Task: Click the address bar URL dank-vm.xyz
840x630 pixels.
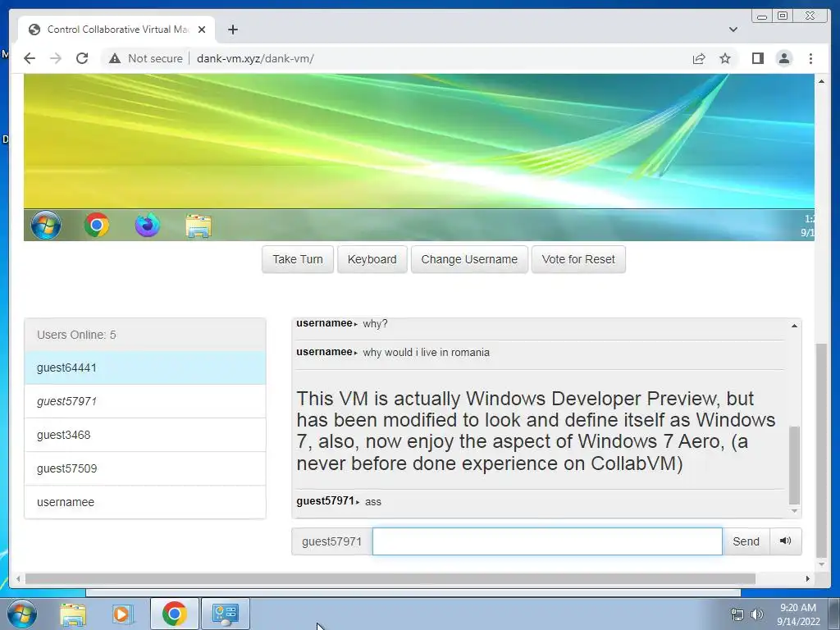Action: click(x=255, y=58)
